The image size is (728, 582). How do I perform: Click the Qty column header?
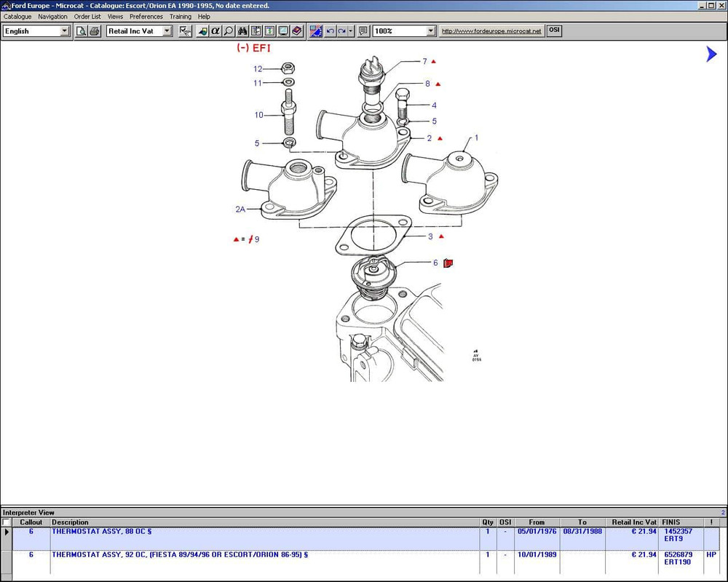(x=488, y=522)
